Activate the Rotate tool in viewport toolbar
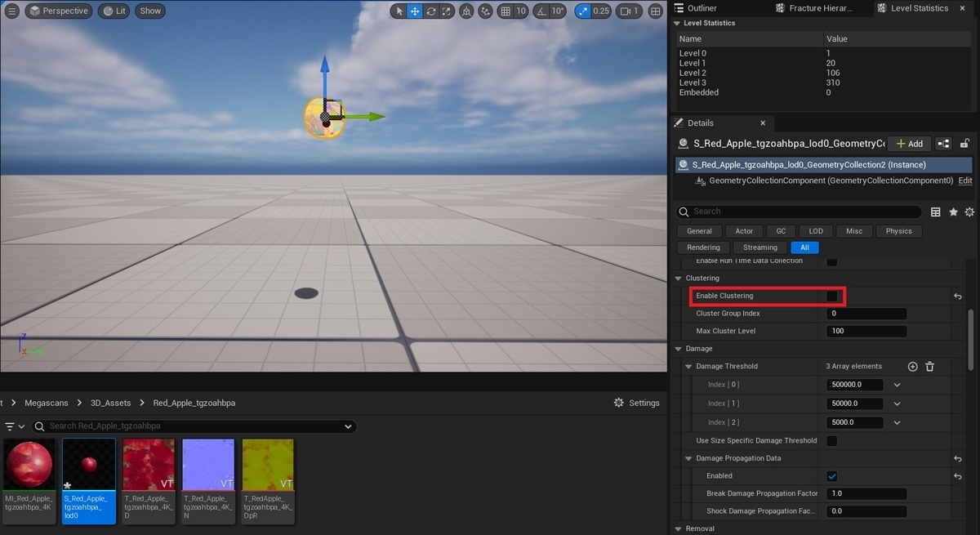The image size is (980, 535). point(430,11)
